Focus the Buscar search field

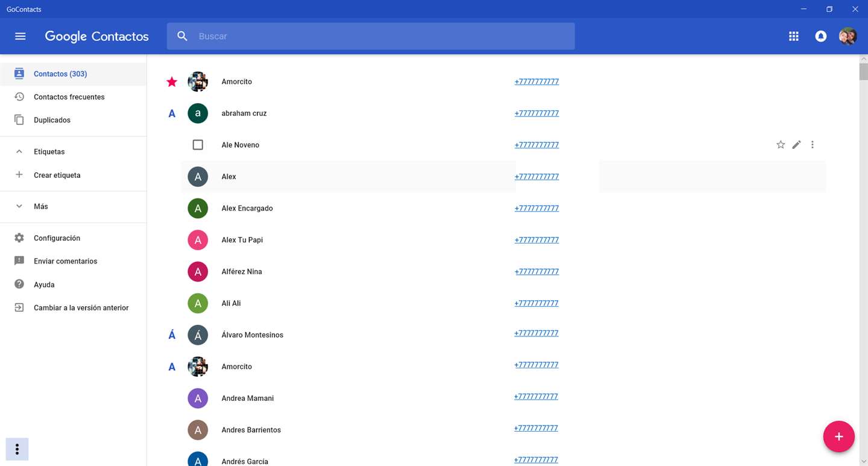click(371, 36)
